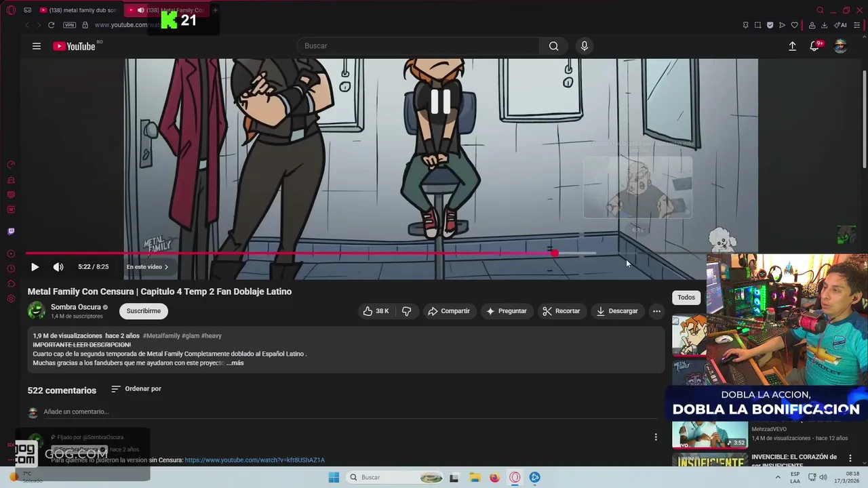Open the pinned comment options menu

(x=656, y=437)
